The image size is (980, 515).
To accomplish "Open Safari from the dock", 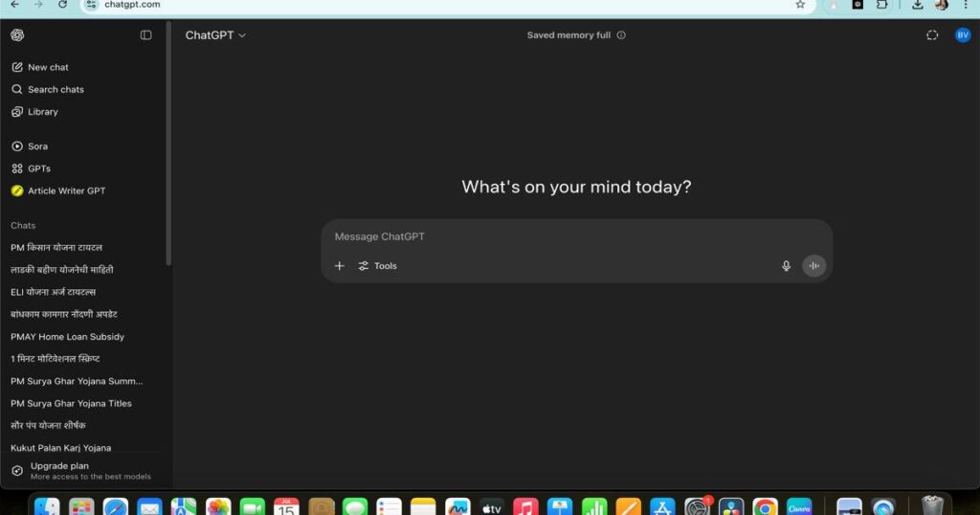I will pyautogui.click(x=116, y=507).
